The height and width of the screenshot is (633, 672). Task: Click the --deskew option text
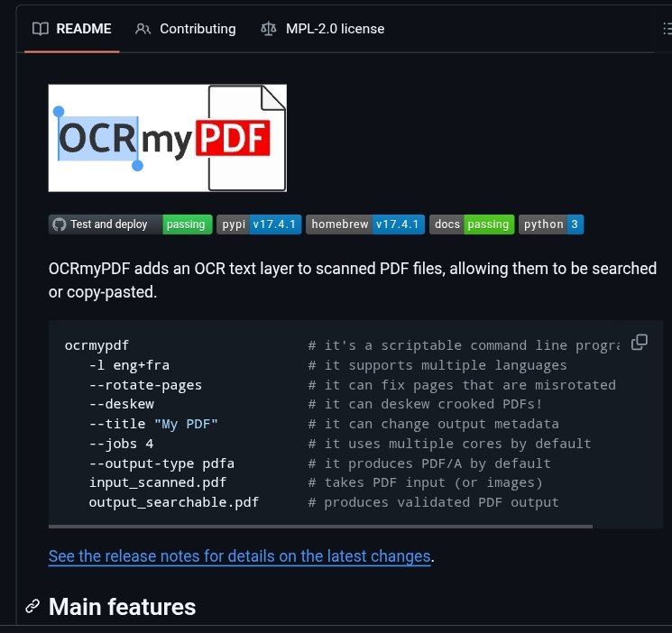pos(121,404)
